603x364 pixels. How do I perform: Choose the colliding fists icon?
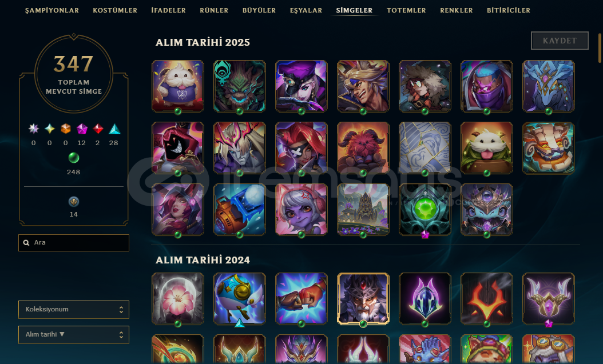click(x=301, y=299)
